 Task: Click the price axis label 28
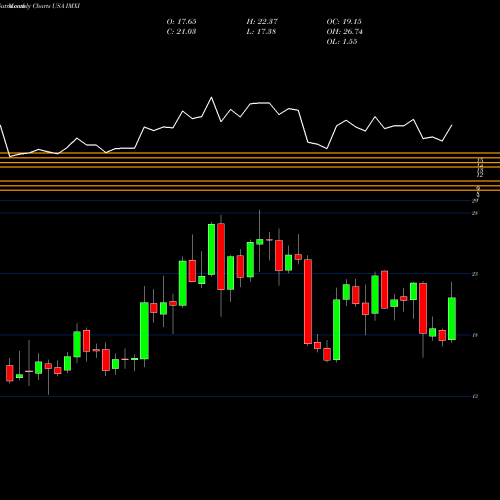[475, 213]
